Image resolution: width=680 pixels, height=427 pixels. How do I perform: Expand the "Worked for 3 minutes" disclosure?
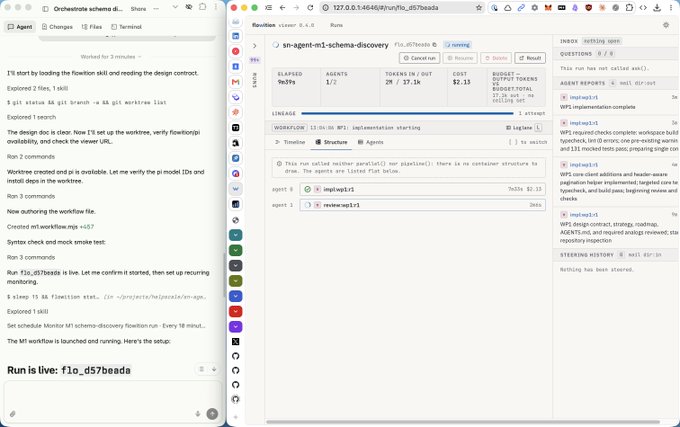111,57
